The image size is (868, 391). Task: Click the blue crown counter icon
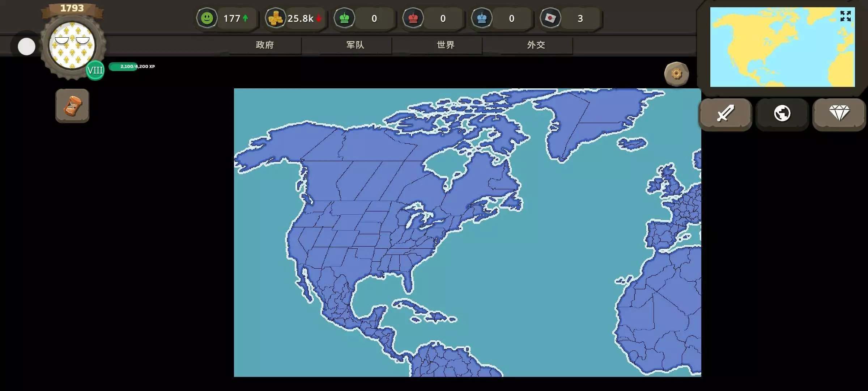pyautogui.click(x=482, y=18)
